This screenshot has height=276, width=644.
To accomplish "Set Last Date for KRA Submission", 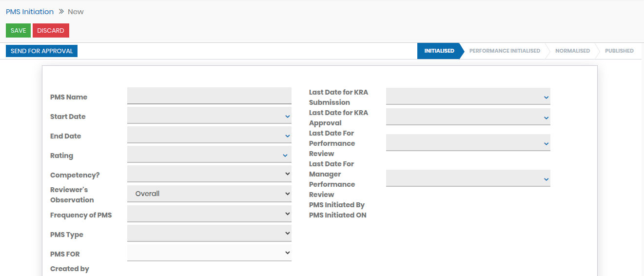I will [468, 97].
